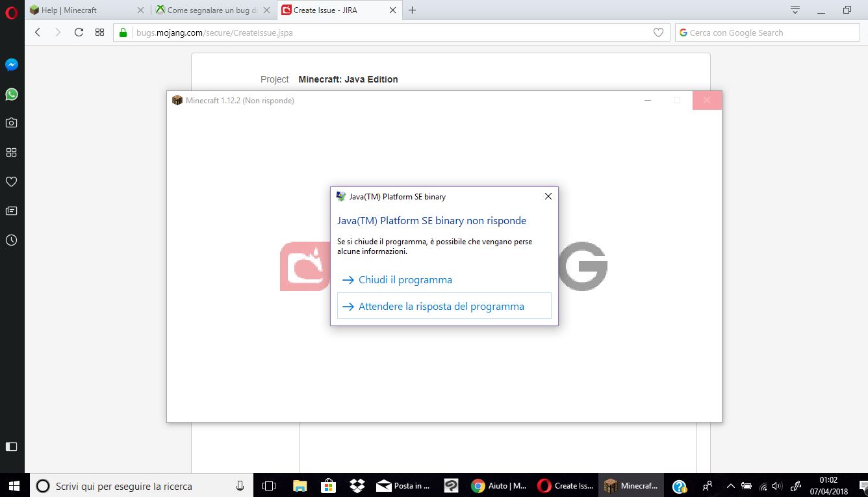
Task: Focus the Cerca con Google Search box
Action: [x=767, y=32]
